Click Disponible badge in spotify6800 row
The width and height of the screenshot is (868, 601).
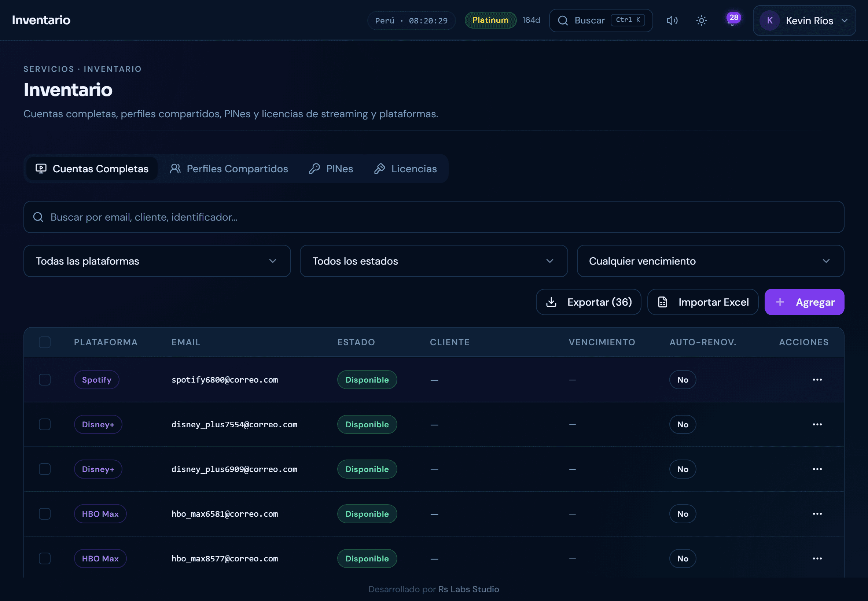[x=367, y=380]
